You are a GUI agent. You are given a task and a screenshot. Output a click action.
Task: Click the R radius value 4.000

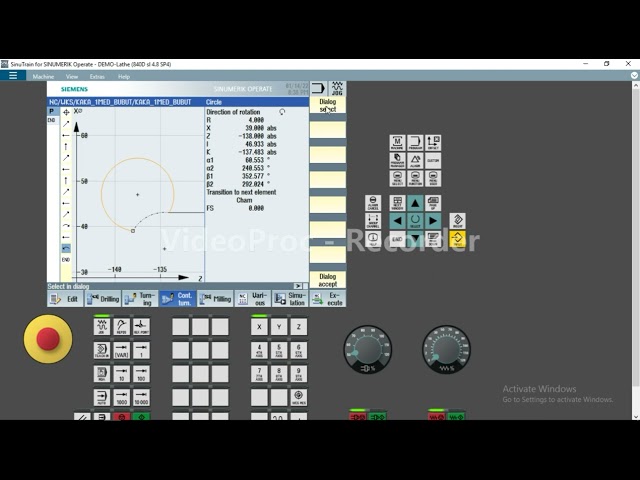click(256, 120)
